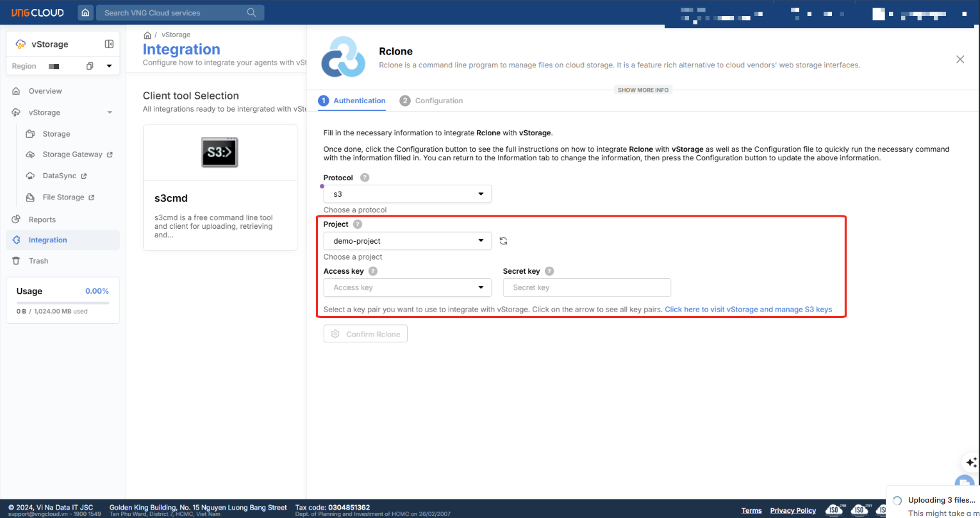The width and height of the screenshot is (980, 518).
Task: Expand the Access key dropdown
Action: point(481,288)
